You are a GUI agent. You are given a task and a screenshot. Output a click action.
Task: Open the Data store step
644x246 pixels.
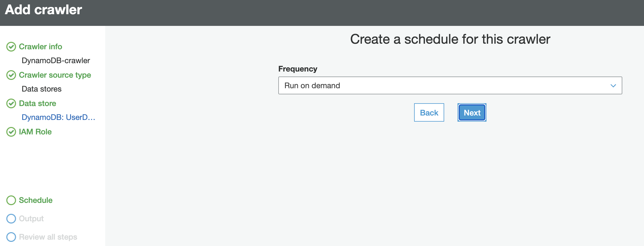[38, 104]
